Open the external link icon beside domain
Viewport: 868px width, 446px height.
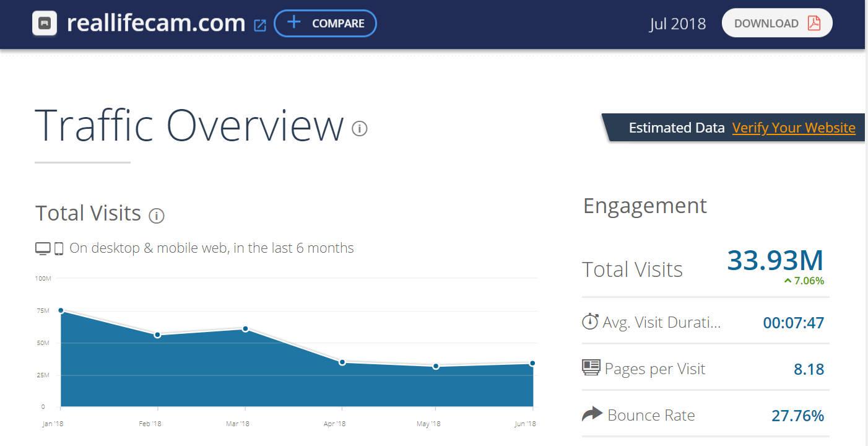tap(260, 25)
